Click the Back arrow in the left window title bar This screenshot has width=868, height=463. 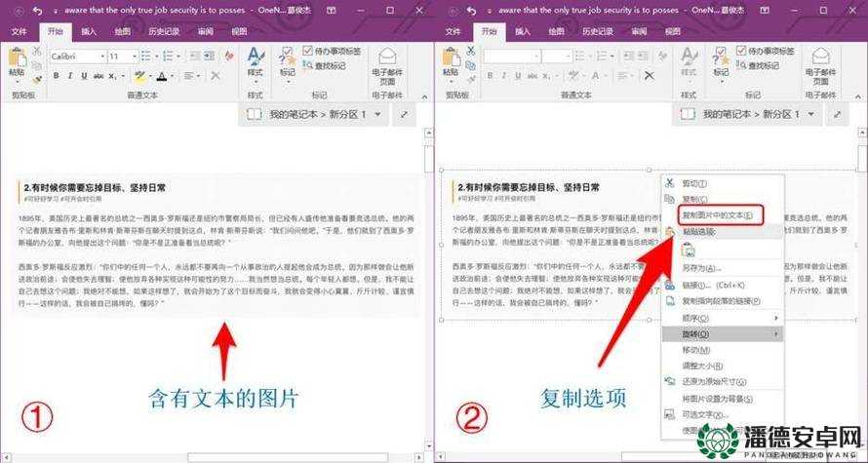click(20, 11)
